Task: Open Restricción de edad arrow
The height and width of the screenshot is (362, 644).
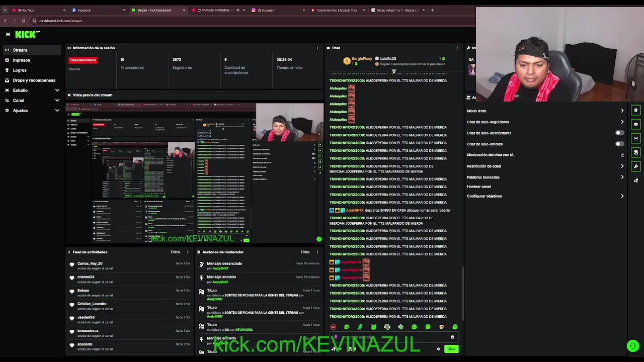Action: click(x=622, y=166)
